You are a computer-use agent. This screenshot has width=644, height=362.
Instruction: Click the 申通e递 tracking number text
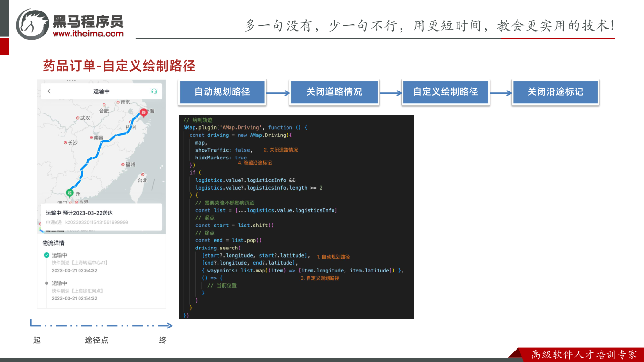pyautogui.click(x=87, y=222)
